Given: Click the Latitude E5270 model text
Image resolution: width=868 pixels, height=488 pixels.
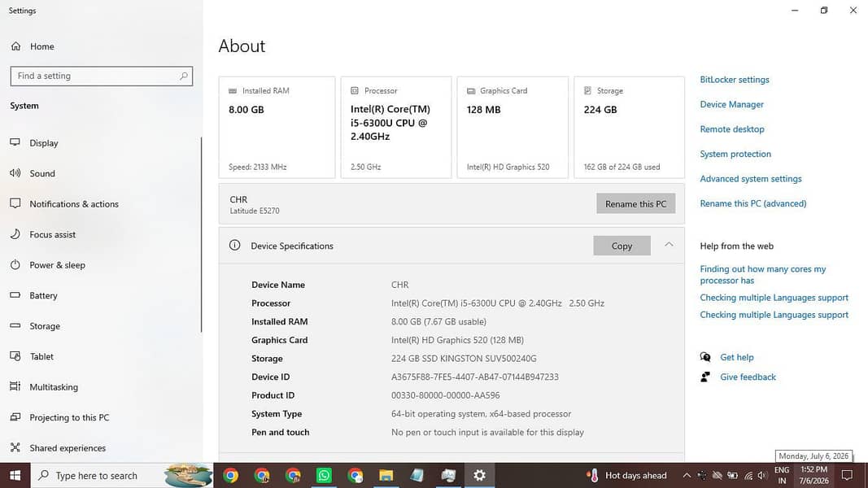Looking at the screenshot, I should 254,211.
